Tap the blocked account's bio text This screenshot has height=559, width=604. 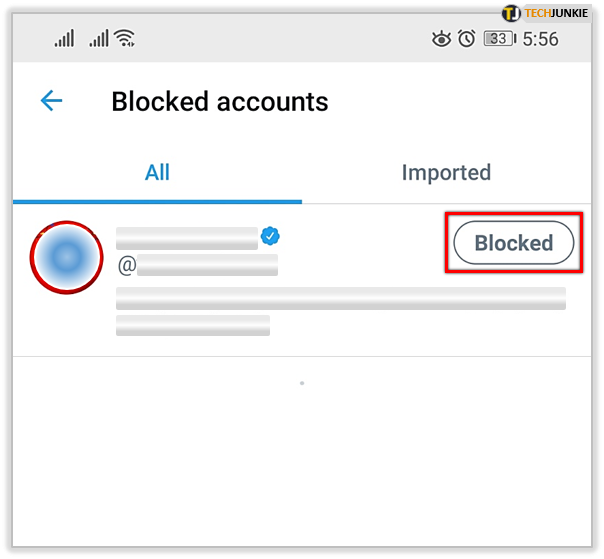coord(340,298)
